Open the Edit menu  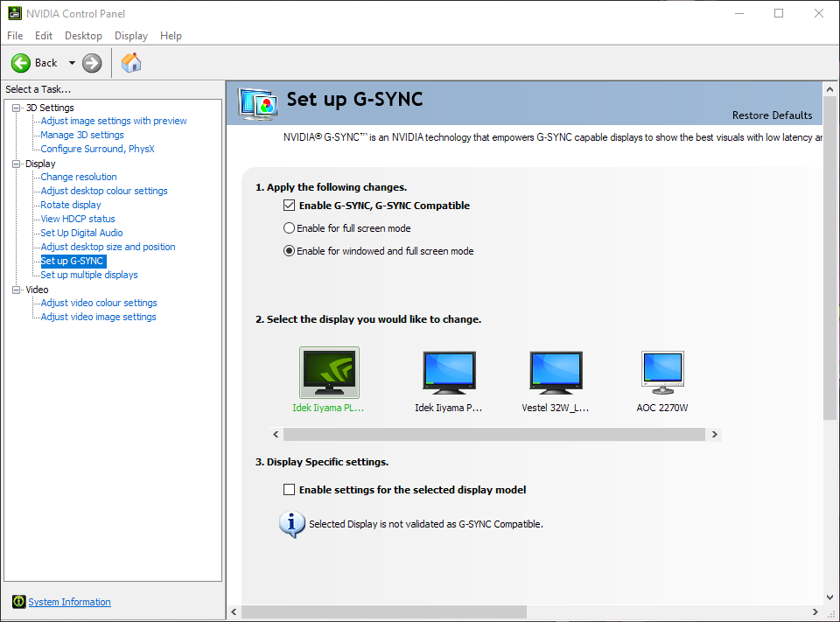pyautogui.click(x=44, y=36)
